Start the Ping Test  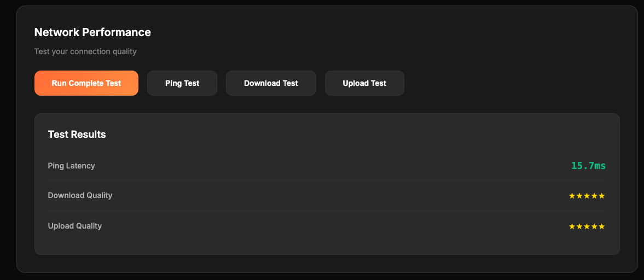[182, 83]
